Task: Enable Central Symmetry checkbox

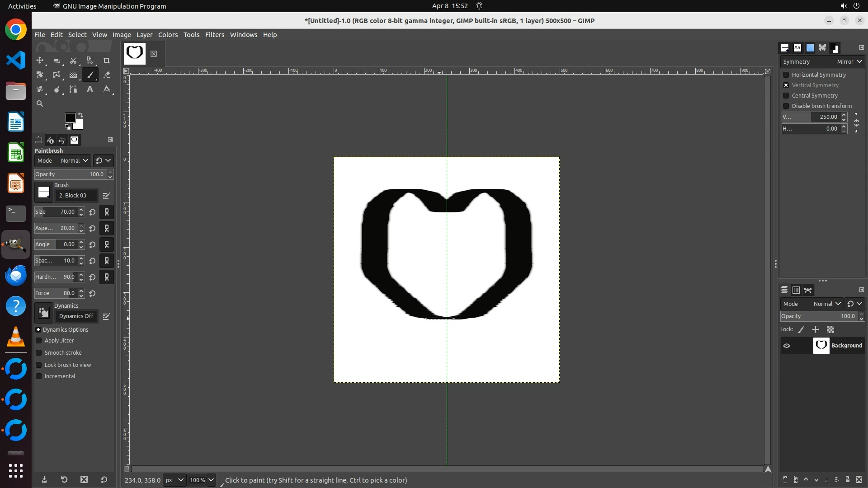Action: tap(786, 96)
